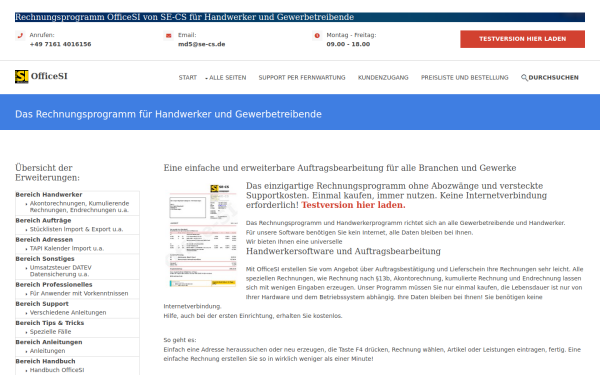Click the Durchsuchen search link
Image resolution: width=600 pixels, height=375 pixels.
[553, 78]
